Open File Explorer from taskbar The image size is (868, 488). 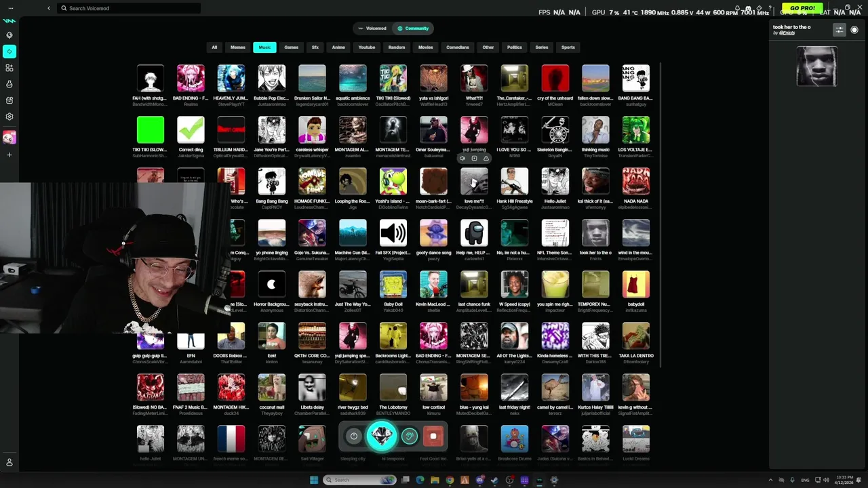[x=435, y=480]
